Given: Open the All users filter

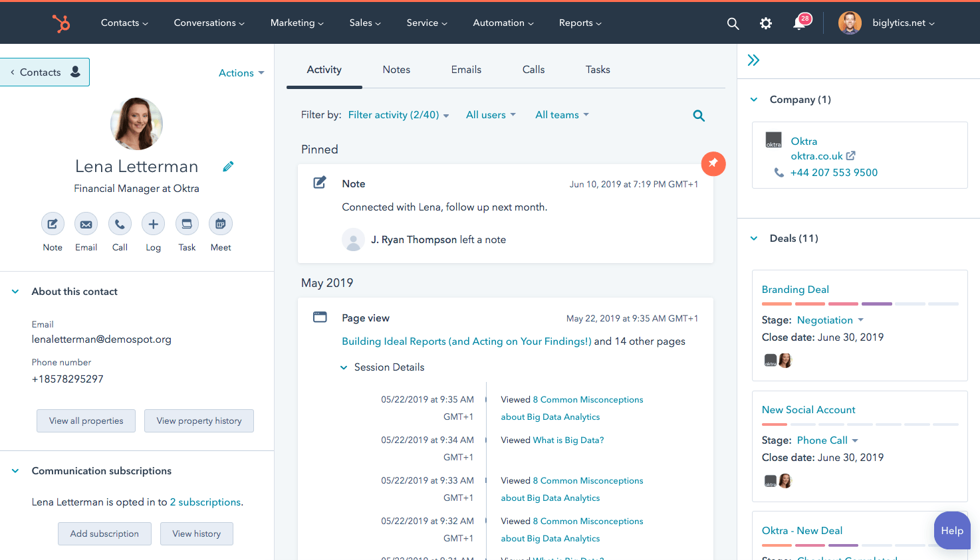Looking at the screenshot, I should (491, 115).
